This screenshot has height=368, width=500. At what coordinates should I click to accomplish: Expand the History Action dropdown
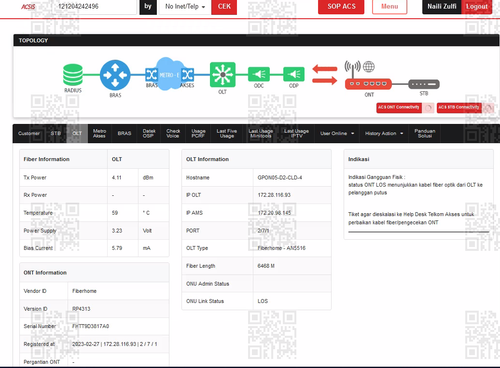coord(384,133)
